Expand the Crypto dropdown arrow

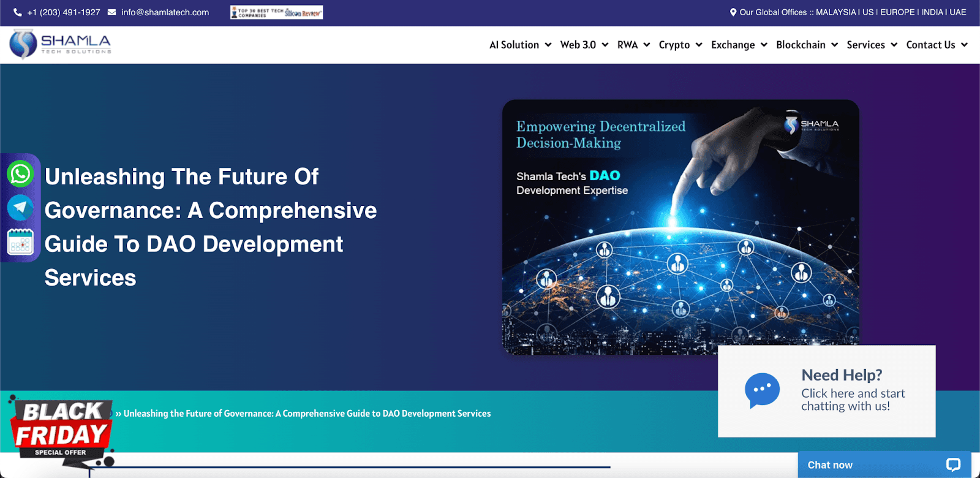[699, 45]
